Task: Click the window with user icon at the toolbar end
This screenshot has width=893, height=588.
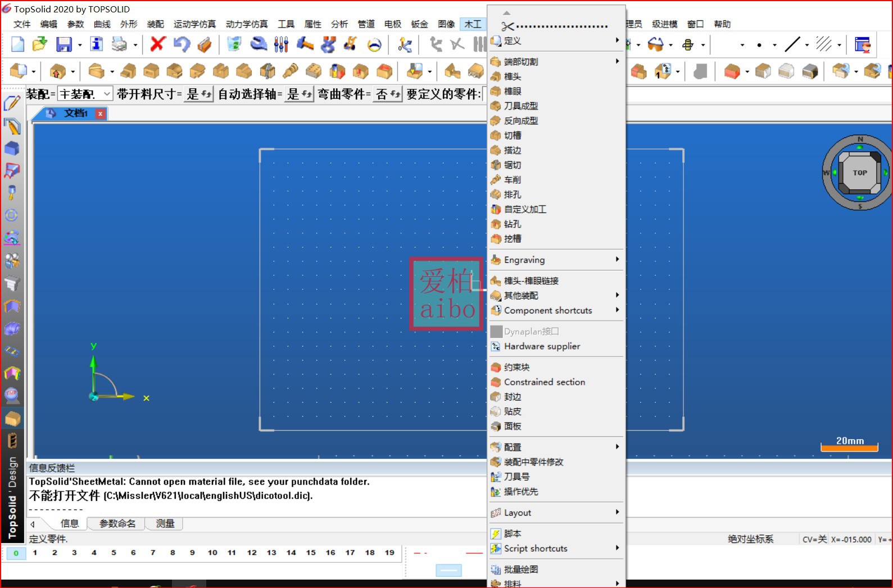Action: [863, 44]
